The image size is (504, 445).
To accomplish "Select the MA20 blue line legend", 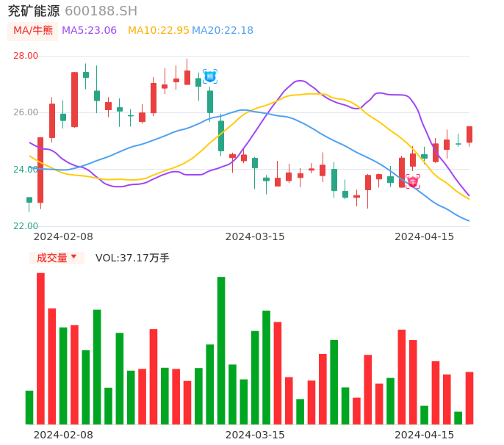I will tap(223, 31).
